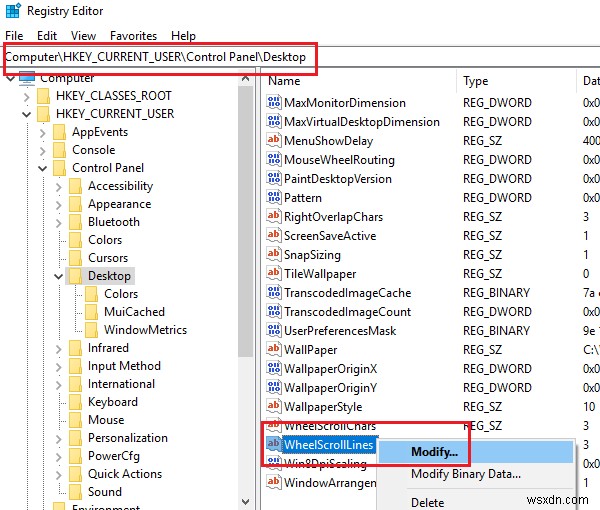The height and width of the screenshot is (510, 600).
Task: Click the WallpaperOriginX value icon
Action: click(x=274, y=368)
